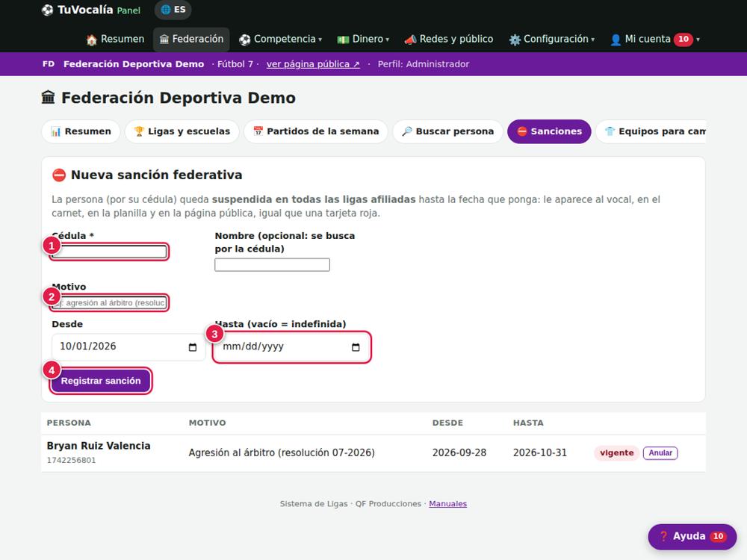The width and height of the screenshot is (747, 560).
Task: Click the trophy icon on Ligas y escuelas
Action: 139,131
